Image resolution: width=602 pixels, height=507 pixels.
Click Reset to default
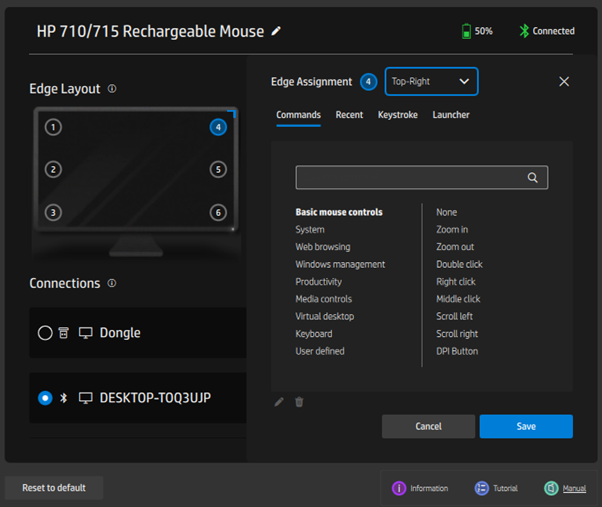54,488
